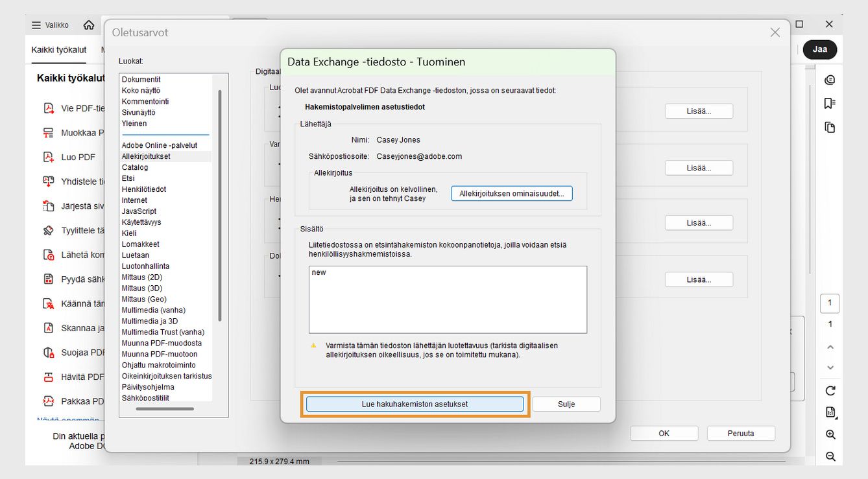The height and width of the screenshot is (479, 868).
Task: Select the Yhdistele combine files tool icon
Action: [x=48, y=181]
